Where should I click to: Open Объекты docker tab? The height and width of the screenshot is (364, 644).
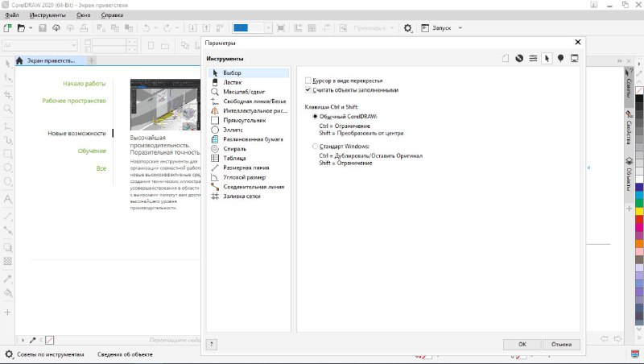pyautogui.click(x=629, y=175)
